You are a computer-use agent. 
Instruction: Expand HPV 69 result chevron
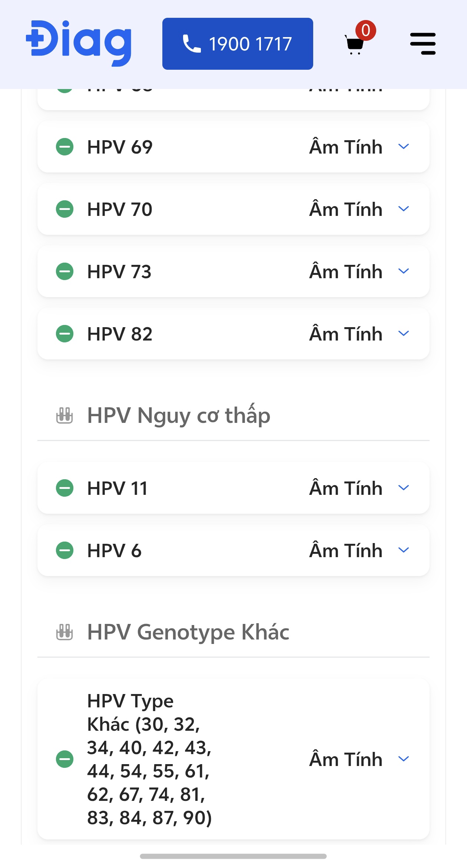(x=404, y=147)
